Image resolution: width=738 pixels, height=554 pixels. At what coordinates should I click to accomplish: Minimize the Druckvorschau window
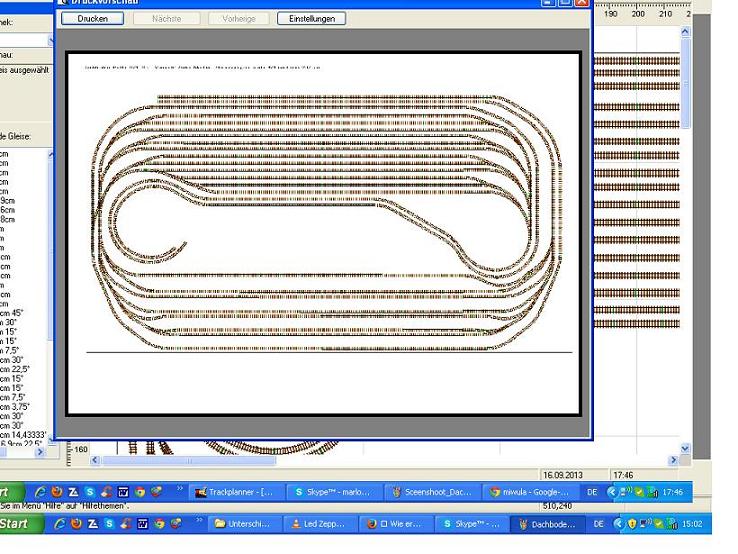(x=550, y=2)
